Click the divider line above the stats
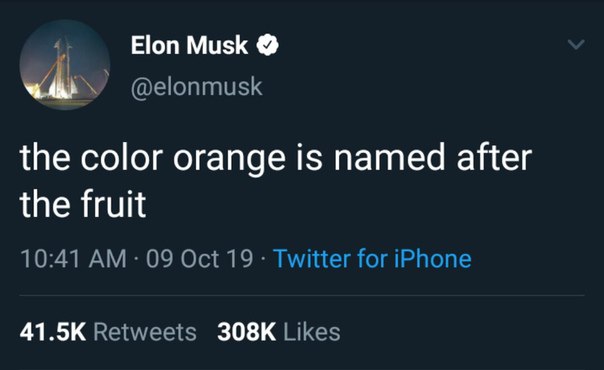The width and height of the screenshot is (604, 370). point(302,296)
